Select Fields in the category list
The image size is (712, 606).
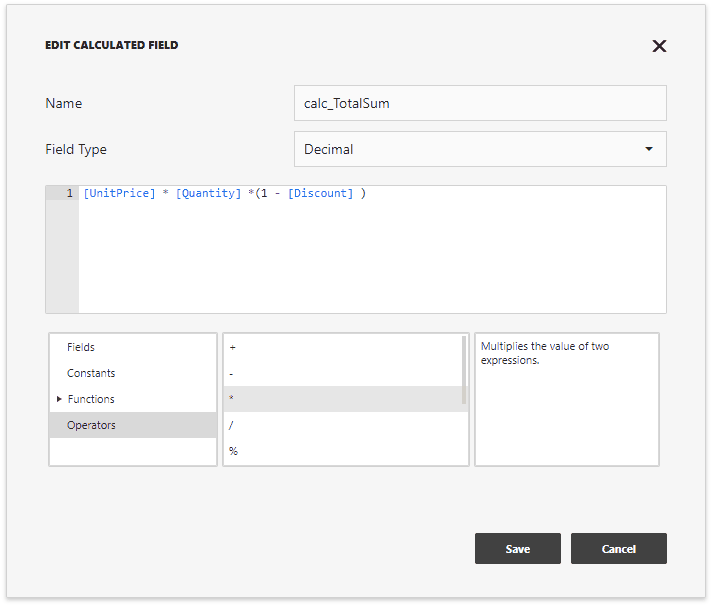(81, 347)
